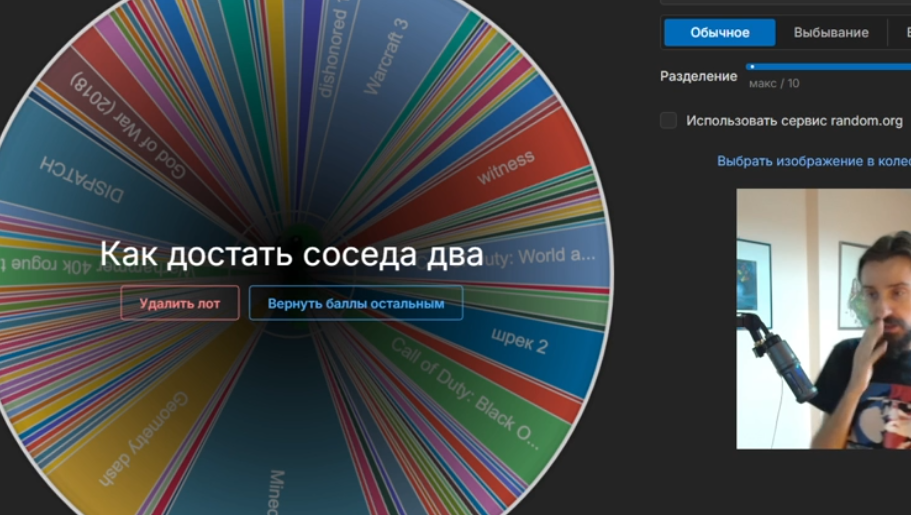Enable Использовать сервис random.org checkbox
Viewport: 911px width, 515px height.
pos(668,120)
